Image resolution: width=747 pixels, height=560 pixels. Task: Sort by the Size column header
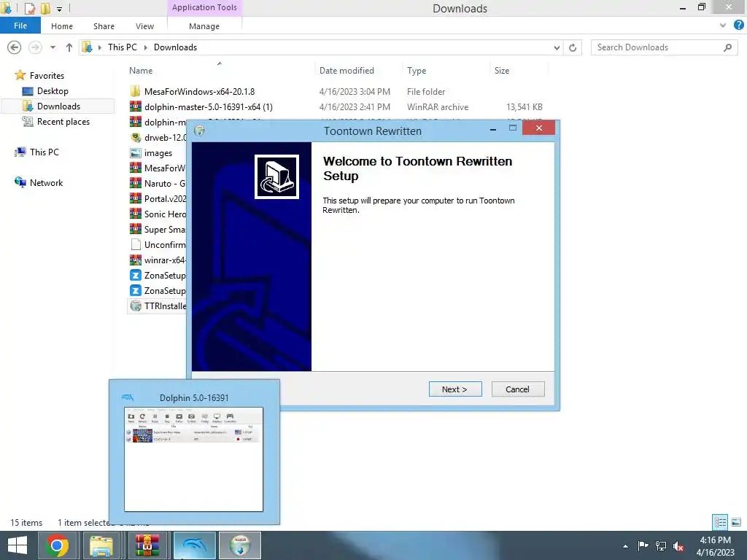[502, 71]
